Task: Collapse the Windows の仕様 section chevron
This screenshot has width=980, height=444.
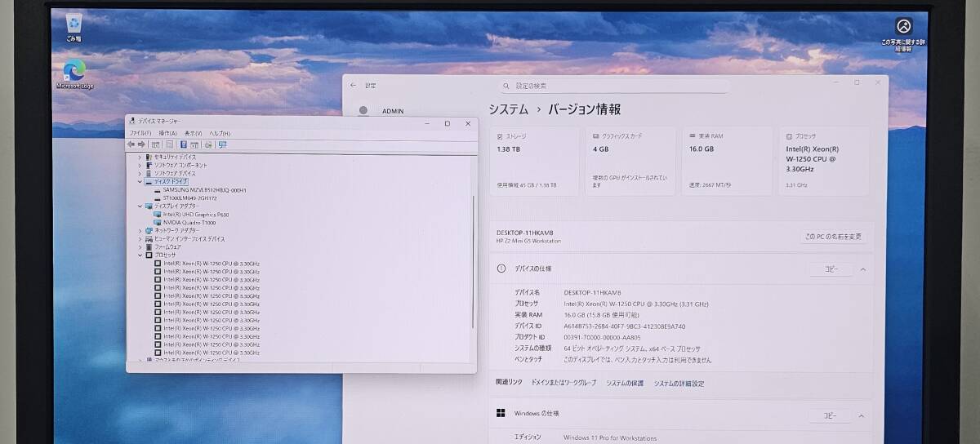Action: (x=863, y=415)
